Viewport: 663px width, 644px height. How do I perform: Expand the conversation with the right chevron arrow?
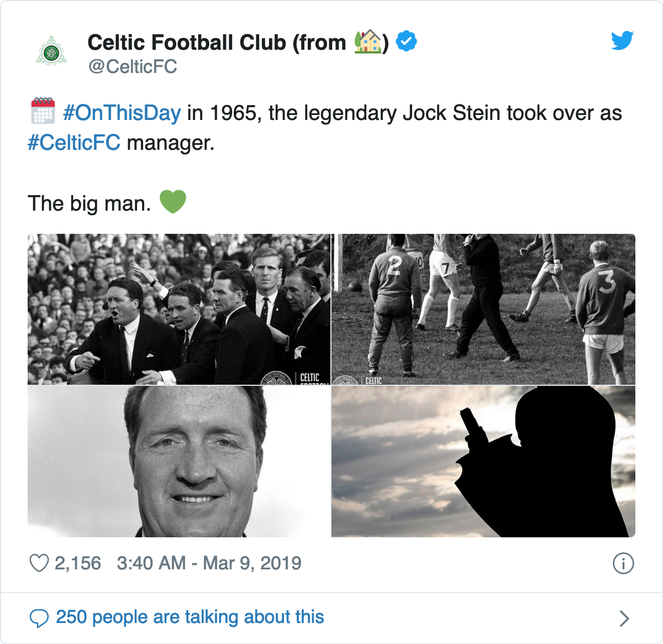point(624,616)
